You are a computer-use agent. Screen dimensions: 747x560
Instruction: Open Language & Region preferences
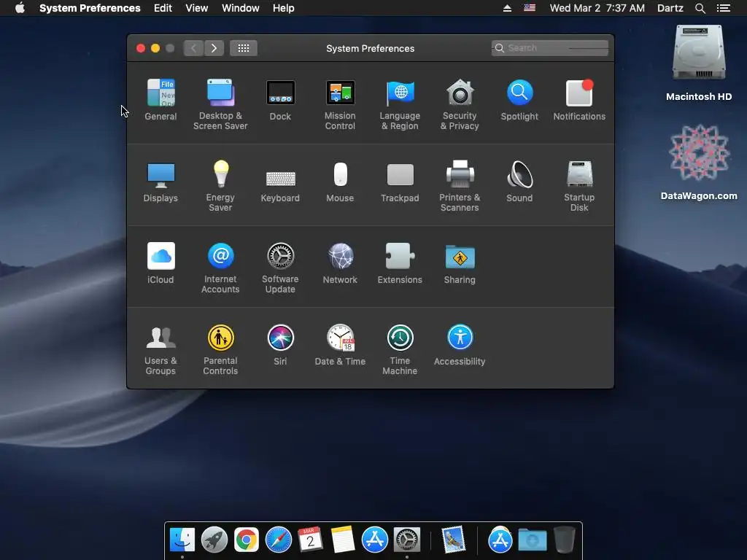[x=400, y=104]
